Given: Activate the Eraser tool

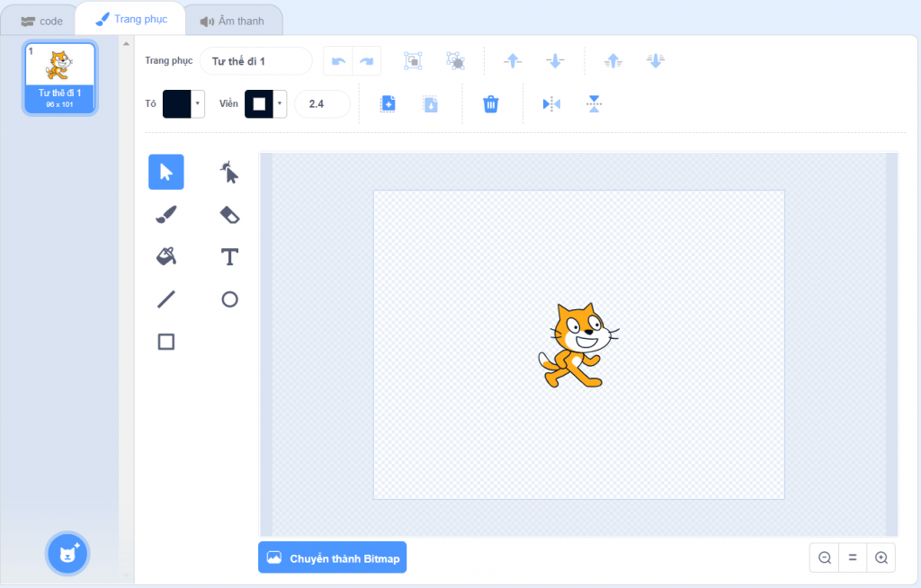Looking at the screenshot, I should [x=229, y=214].
